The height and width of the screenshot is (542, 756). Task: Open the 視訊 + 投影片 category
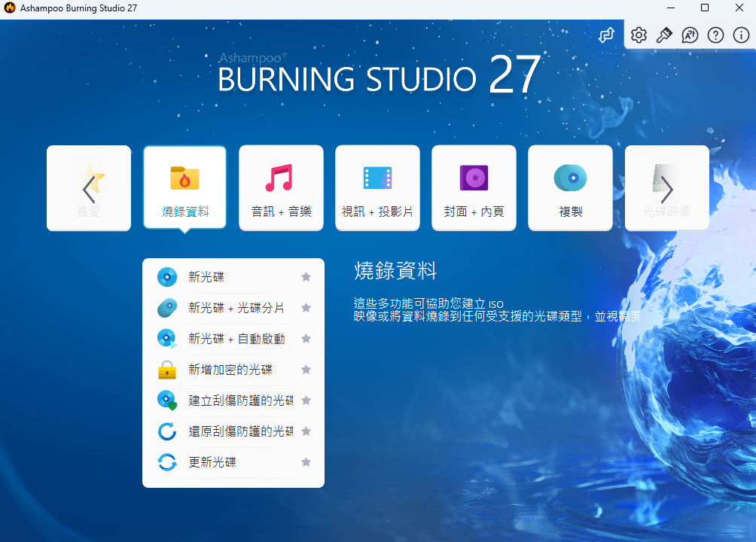point(377,187)
